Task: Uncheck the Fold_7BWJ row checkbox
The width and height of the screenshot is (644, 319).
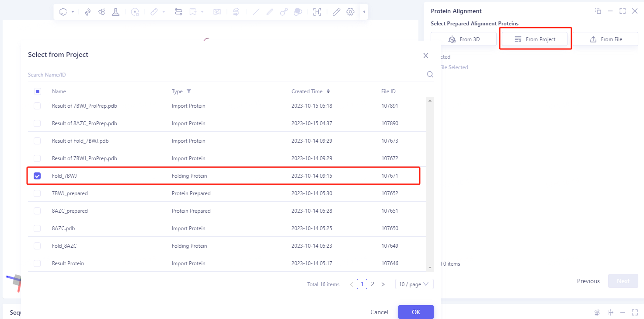Action: 37,176
